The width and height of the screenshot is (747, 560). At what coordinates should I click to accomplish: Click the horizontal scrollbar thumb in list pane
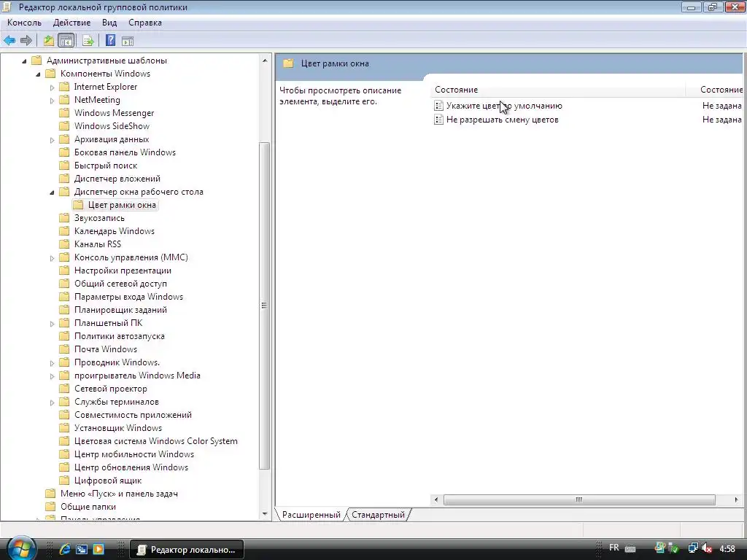pos(579,499)
